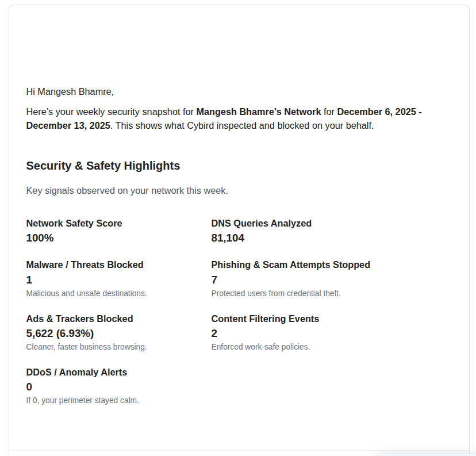Click "Protected users from credential theft." text
The image size is (476, 456).
point(276,293)
